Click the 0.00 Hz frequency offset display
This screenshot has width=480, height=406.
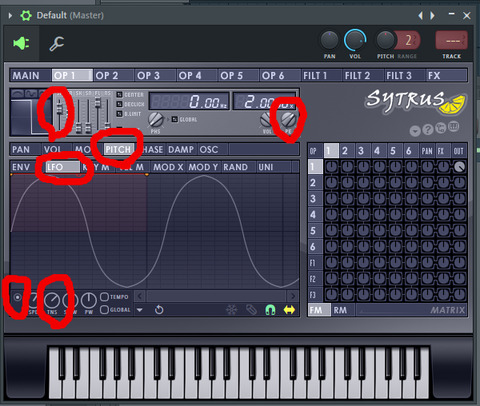coord(189,101)
